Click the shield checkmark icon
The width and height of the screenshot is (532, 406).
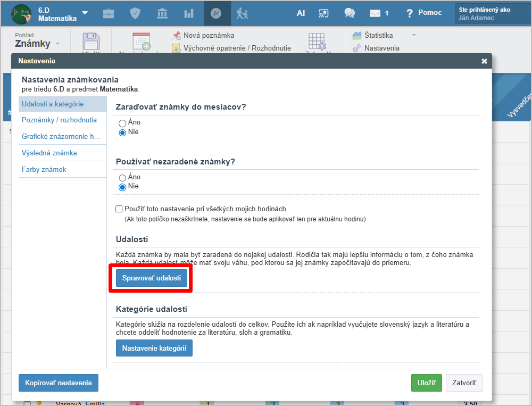(x=135, y=13)
